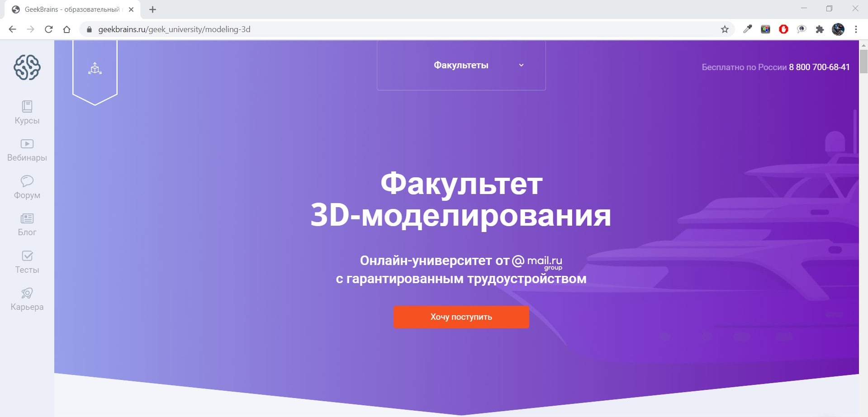Viewport: 868px width, 417px height.
Task: Click the Блог sidebar label
Action: click(x=27, y=232)
